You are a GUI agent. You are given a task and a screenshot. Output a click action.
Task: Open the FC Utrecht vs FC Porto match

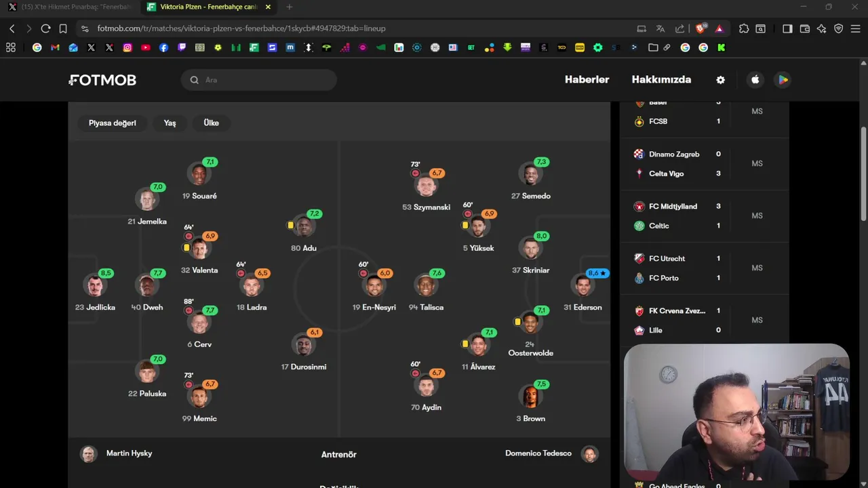[x=704, y=268]
